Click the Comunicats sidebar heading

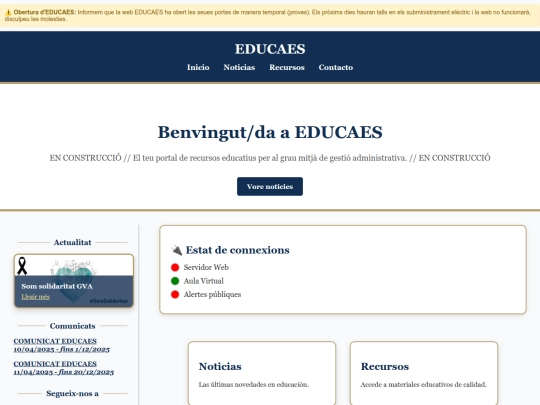pyautogui.click(x=72, y=326)
